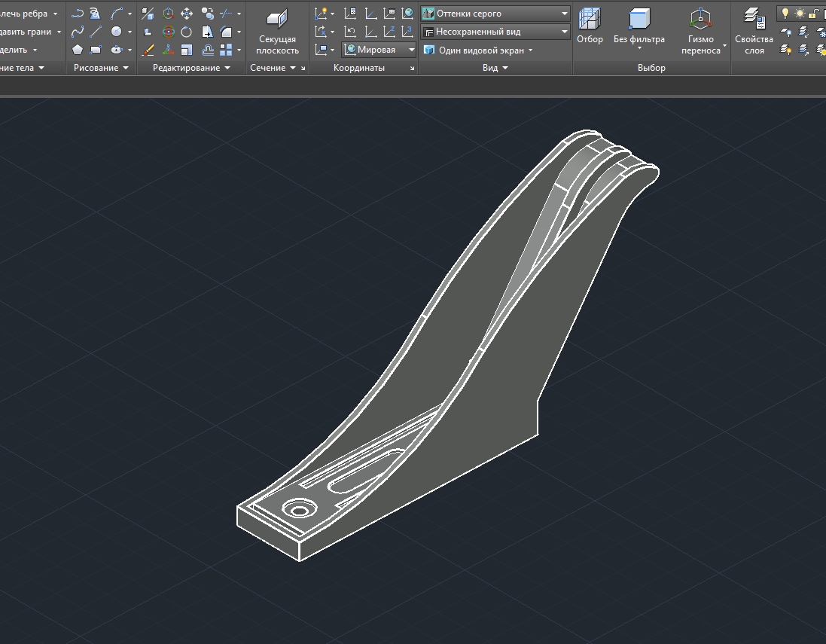Select the straight line drawing tool
The height and width of the screenshot is (644, 826).
click(x=96, y=32)
